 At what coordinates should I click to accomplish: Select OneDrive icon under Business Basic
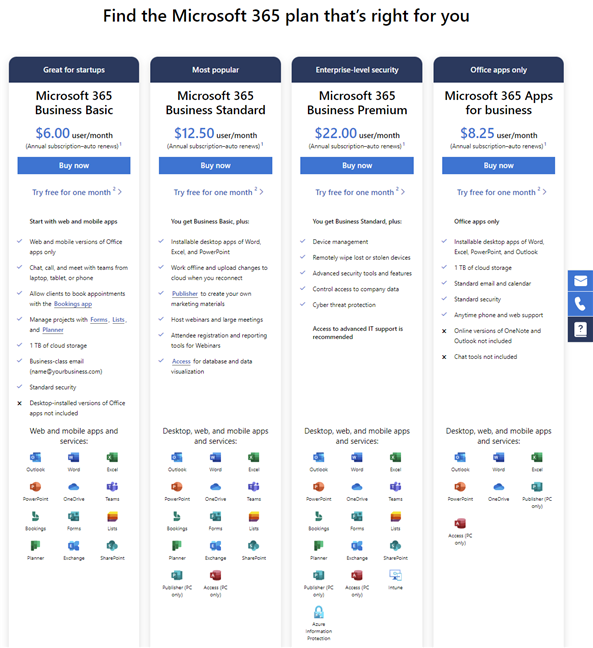[74, 486]
